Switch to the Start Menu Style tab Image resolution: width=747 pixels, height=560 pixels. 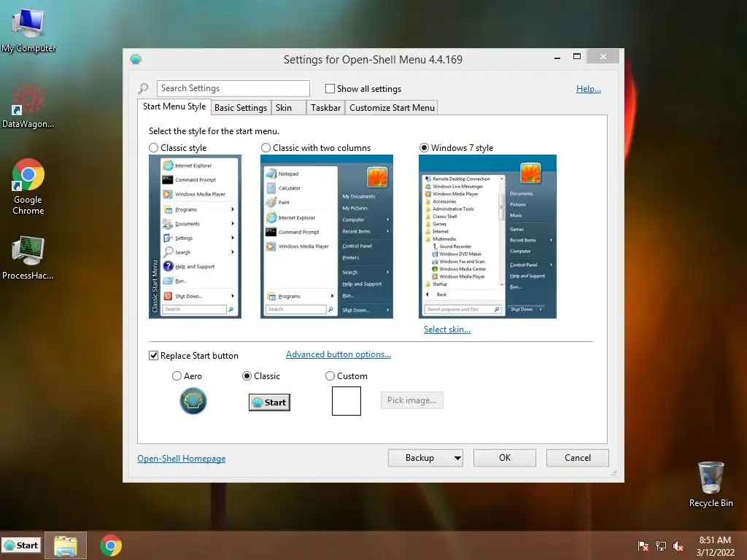(x=174, y=106)
